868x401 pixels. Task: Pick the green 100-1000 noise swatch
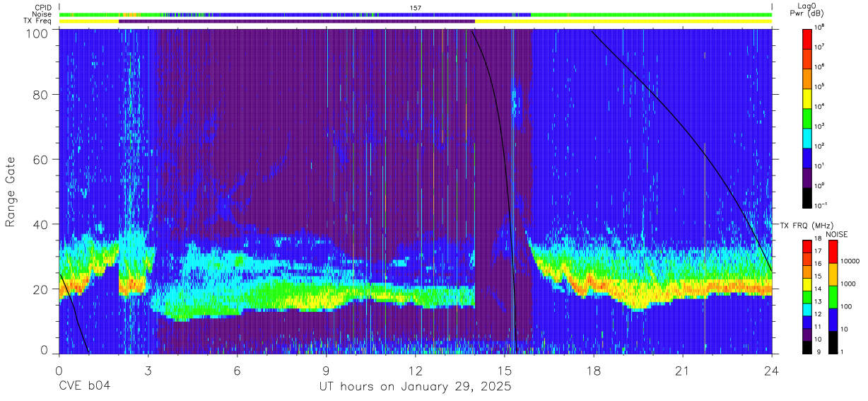click(832, 296)
